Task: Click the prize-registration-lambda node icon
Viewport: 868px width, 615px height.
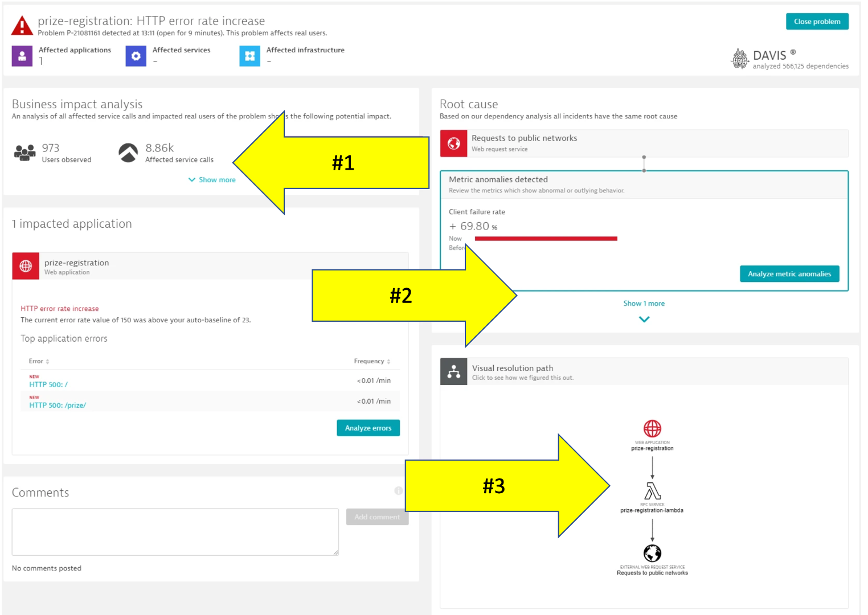Action: [652, 491]
